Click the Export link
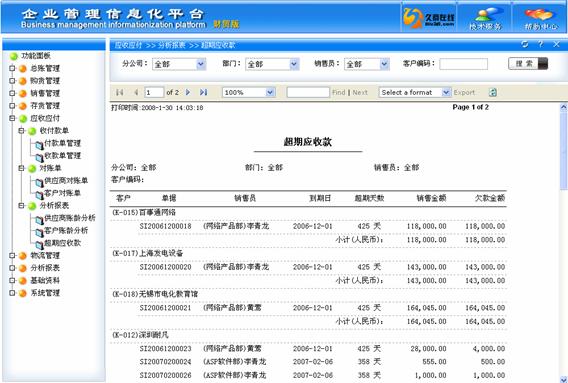Screen dimensions: 568x383 [x=464, y=92]
